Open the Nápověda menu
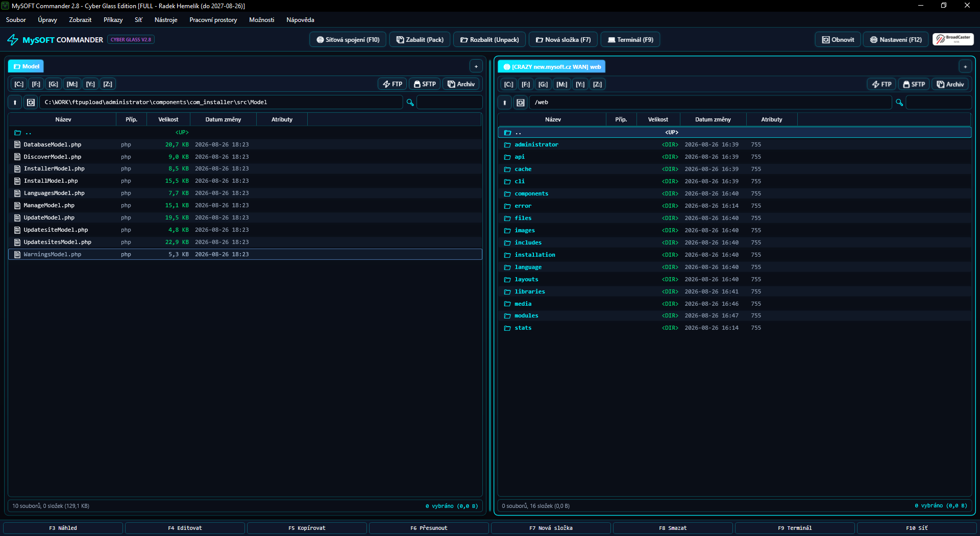 tap(300, 20)
